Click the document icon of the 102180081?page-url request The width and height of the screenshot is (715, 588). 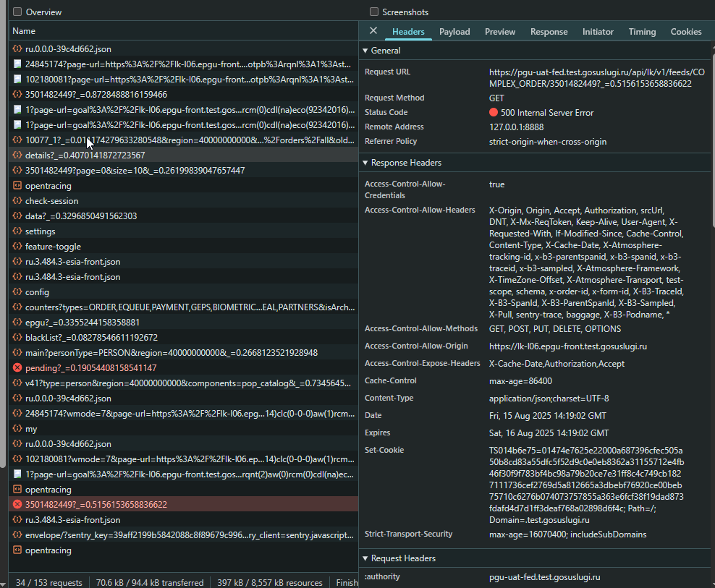tap(17, 79)
